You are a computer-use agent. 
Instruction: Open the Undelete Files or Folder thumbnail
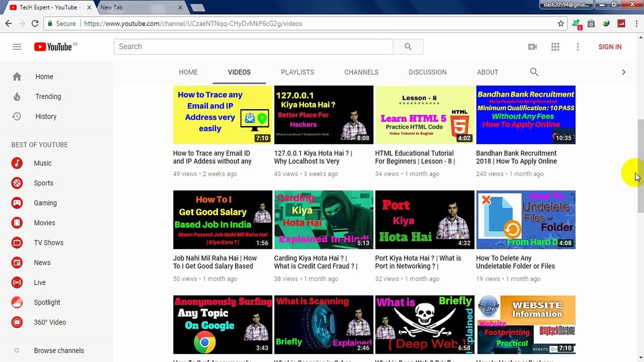[526, 220]
